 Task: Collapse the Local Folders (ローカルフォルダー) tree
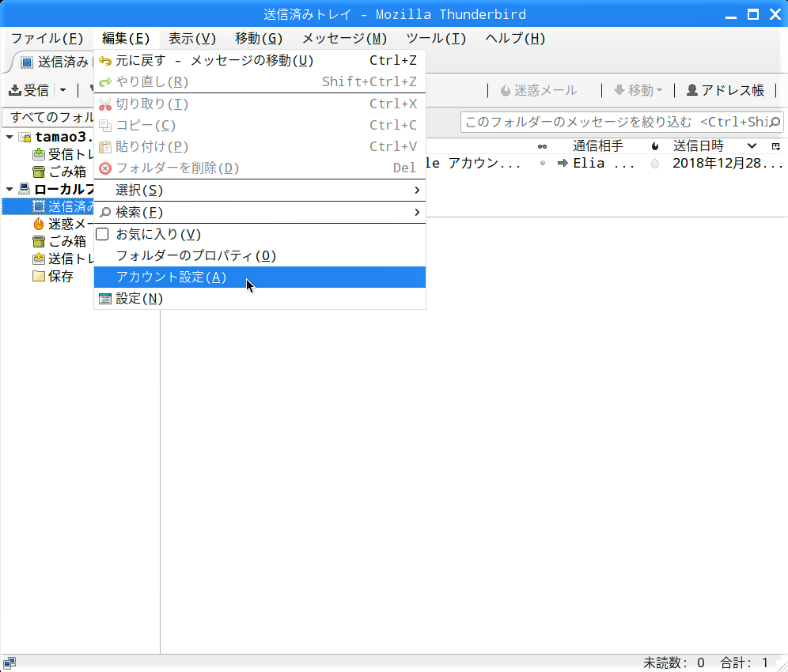click(9, 189)
